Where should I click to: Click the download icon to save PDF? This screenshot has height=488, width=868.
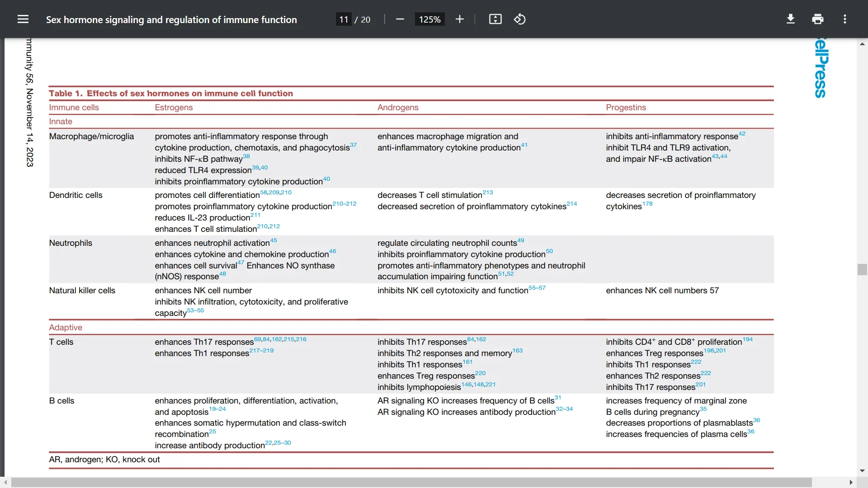(790, 19)
